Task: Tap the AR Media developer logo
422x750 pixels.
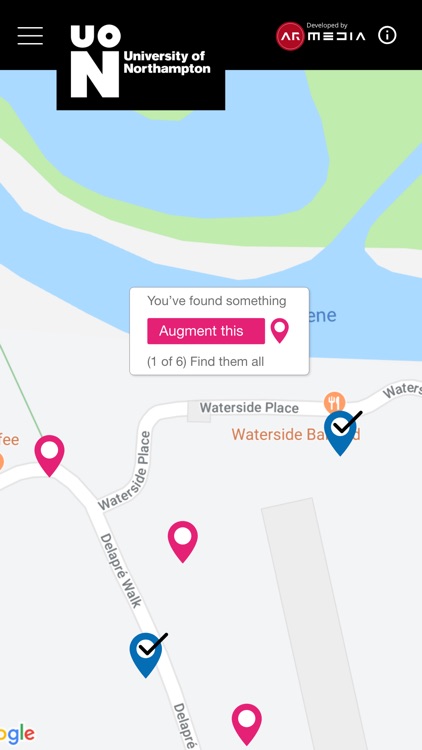Action: coord(321,35)
